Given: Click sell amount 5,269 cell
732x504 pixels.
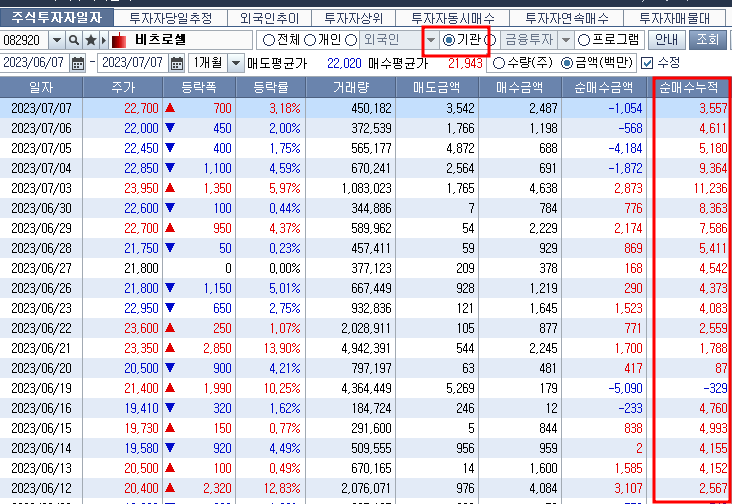Looking at the screenshot, I should point(460,389).
